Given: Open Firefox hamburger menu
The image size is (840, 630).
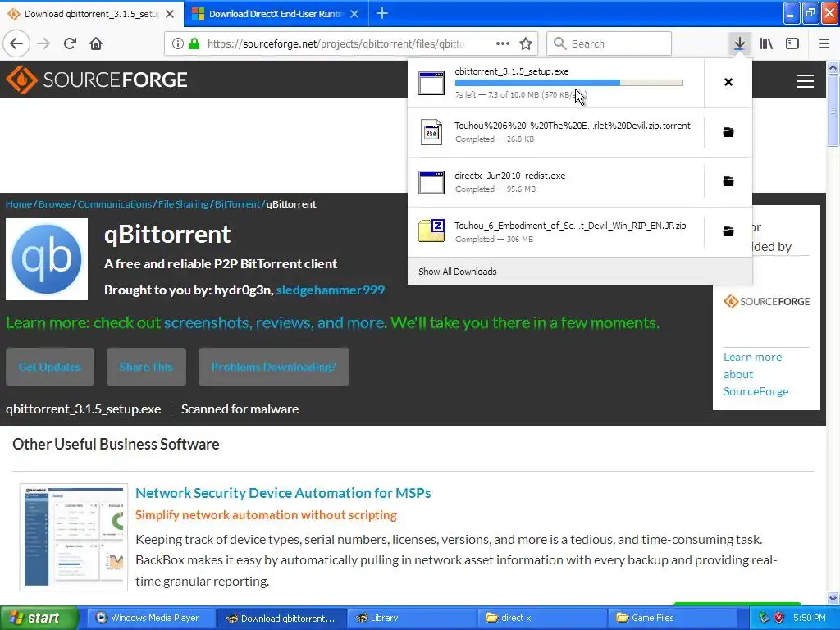Looking at the screenshot, I should tap(824, 43).
